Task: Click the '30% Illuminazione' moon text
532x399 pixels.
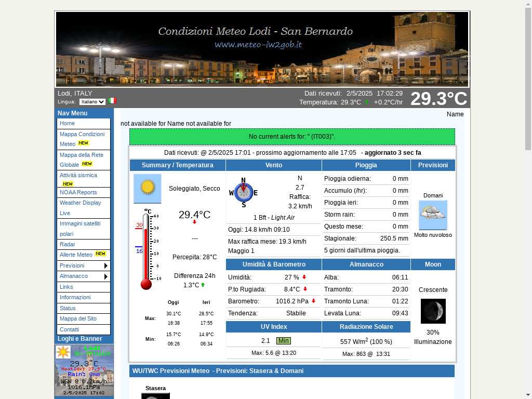Action: point(433,337)
